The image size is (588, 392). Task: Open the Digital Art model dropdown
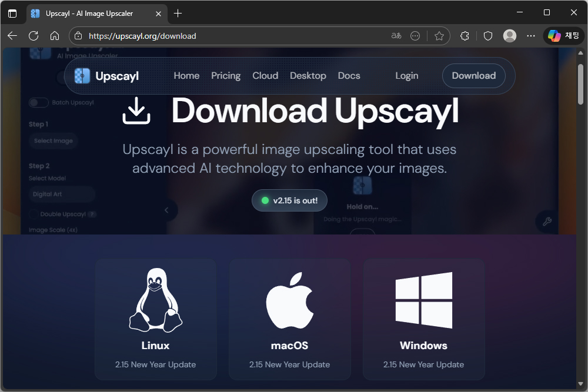pos(62,194)
